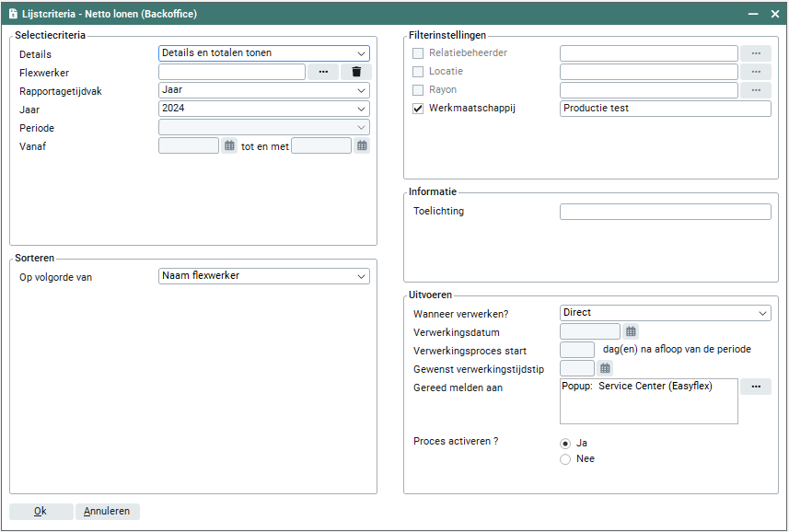Screen dimensions: 789x532
Task: Expand the 'Wanneer verwerken?' dropdown
Action: (665, 313)
